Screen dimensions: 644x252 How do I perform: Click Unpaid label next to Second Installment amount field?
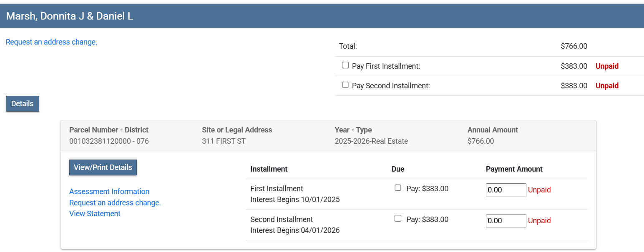539,221
